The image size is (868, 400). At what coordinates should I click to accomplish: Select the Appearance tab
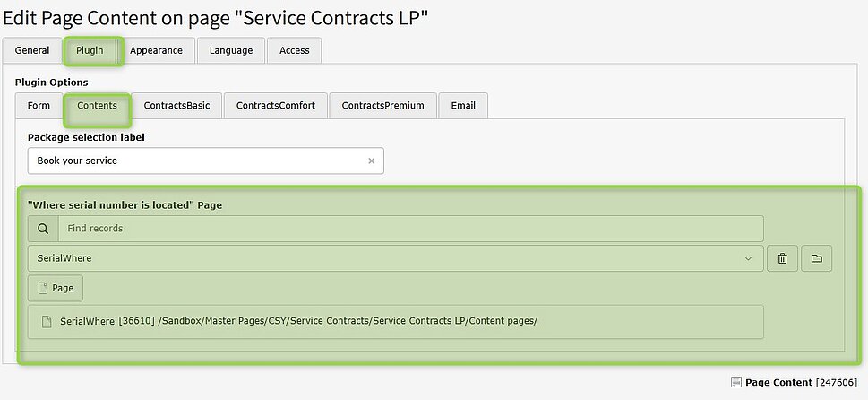coord(156,50)
